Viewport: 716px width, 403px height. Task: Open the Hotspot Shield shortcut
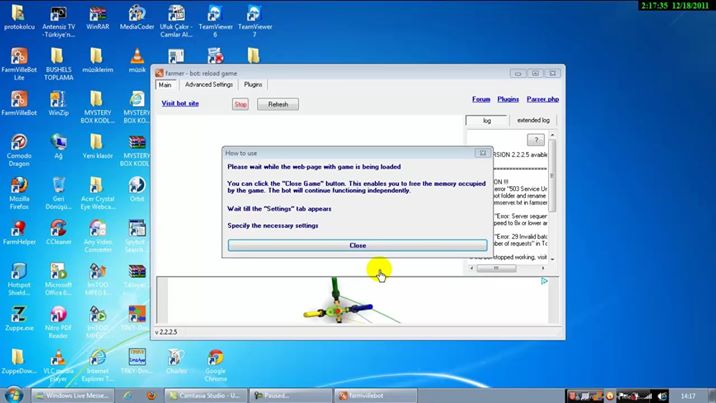(19, 279)
